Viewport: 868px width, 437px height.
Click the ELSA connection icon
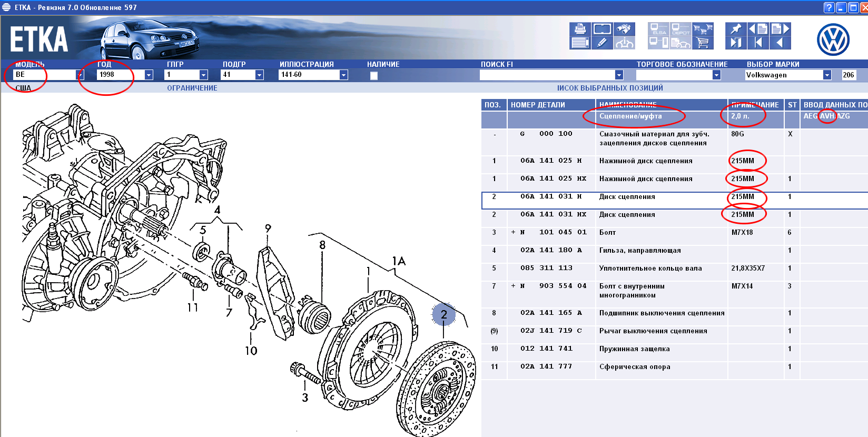click(x=658, y=29)
